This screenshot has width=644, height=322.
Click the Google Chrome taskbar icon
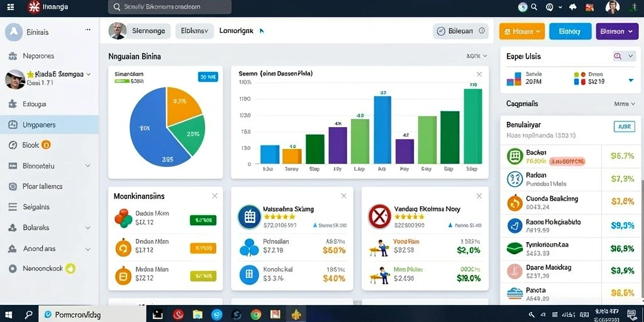tap(256, 314)
